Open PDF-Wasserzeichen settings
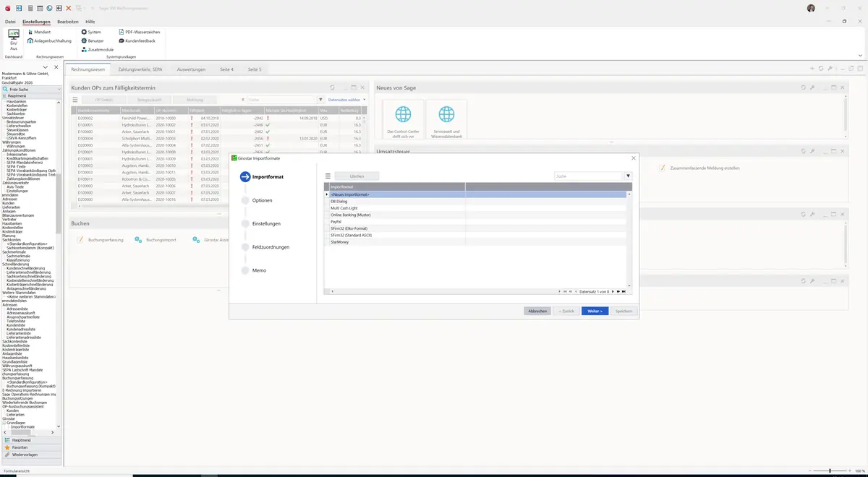The width and height of the screenshot is (868, 477). (139, 32)
